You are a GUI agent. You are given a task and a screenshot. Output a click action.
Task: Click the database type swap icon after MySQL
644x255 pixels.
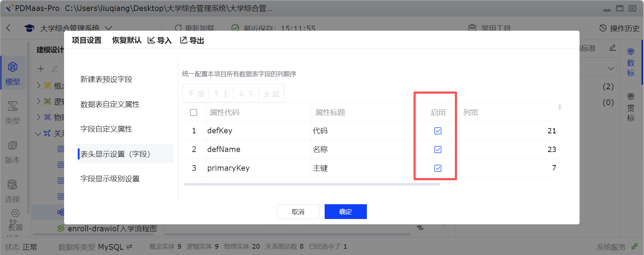pos(129,247)
